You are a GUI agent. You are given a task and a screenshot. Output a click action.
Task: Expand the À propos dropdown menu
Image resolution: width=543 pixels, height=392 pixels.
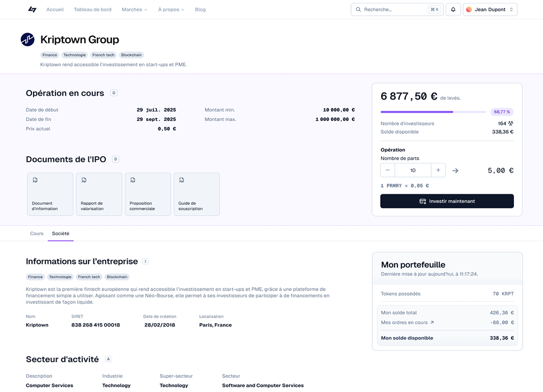(171, 10)
